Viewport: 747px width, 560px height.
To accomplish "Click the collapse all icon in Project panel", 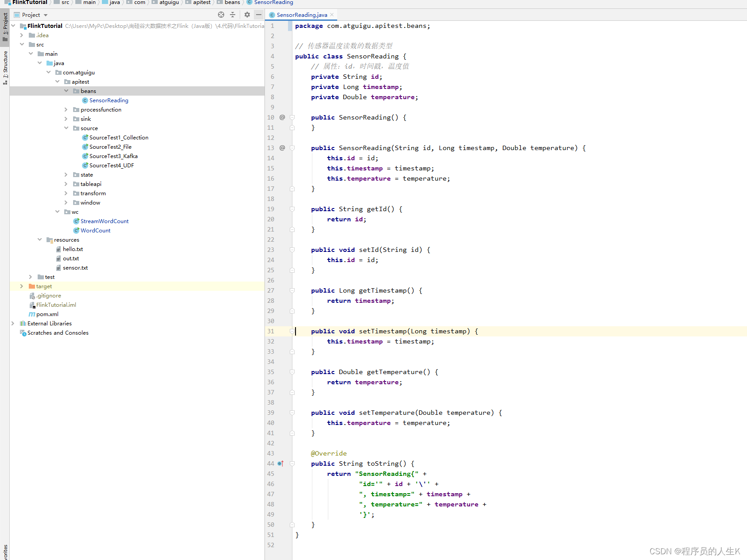I will point(233,15).
